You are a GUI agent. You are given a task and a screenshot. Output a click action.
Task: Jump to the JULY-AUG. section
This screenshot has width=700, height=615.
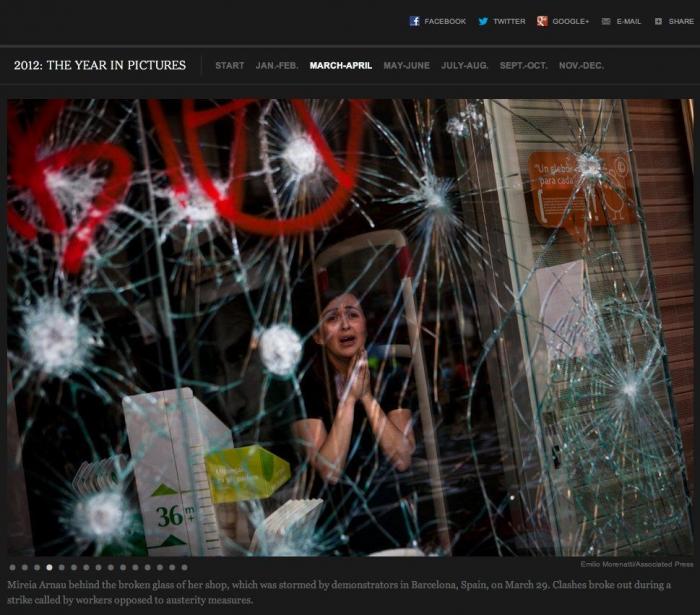(465, 66)
